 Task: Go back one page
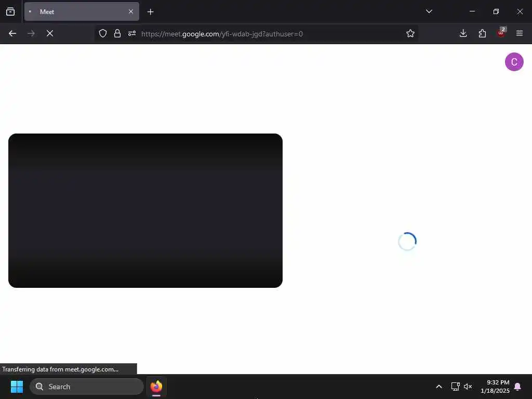[x=12, y=33]
